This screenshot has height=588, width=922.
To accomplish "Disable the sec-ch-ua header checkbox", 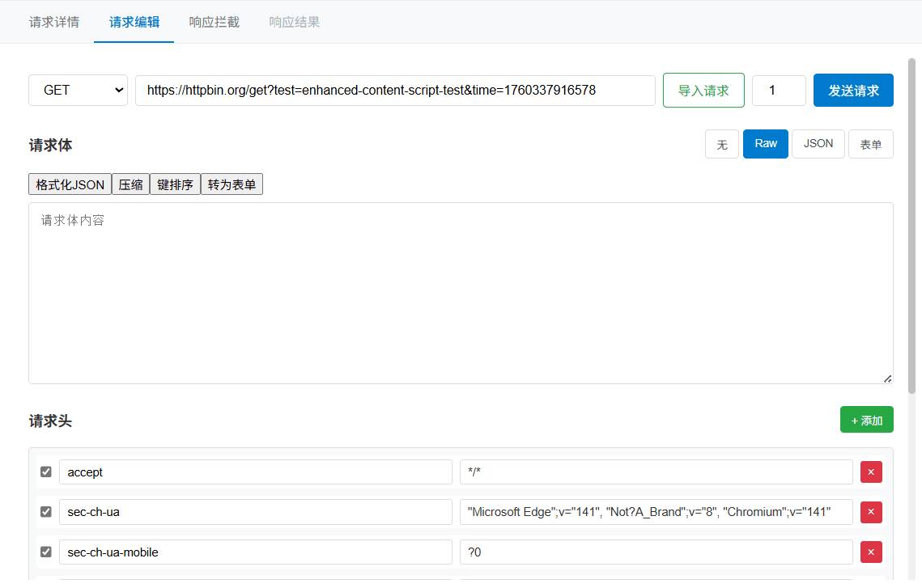I will coord(46,512).
